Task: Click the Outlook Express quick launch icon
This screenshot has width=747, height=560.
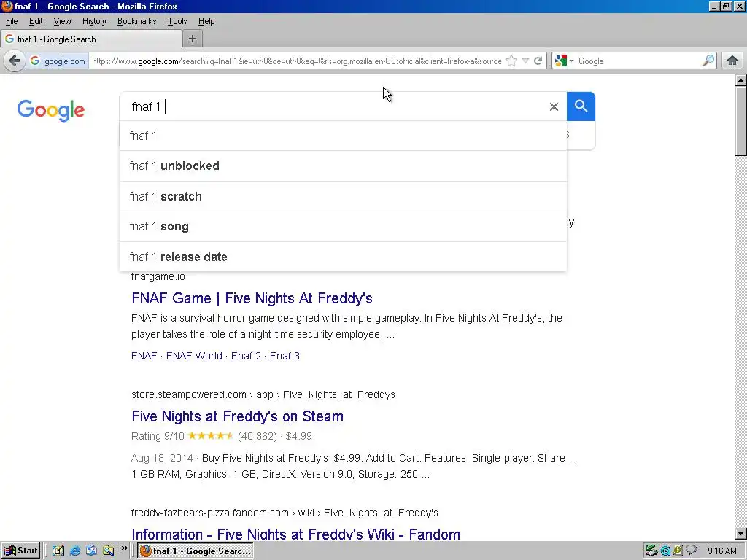Action: (x=91, y=551)
